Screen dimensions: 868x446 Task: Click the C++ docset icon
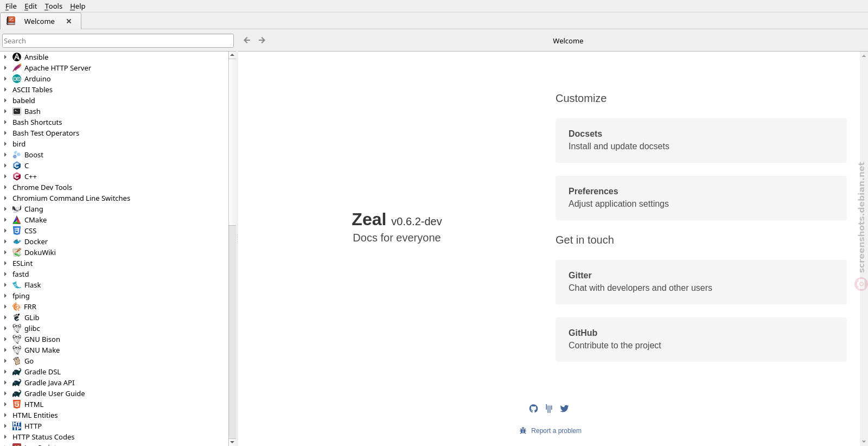(17, 176)
